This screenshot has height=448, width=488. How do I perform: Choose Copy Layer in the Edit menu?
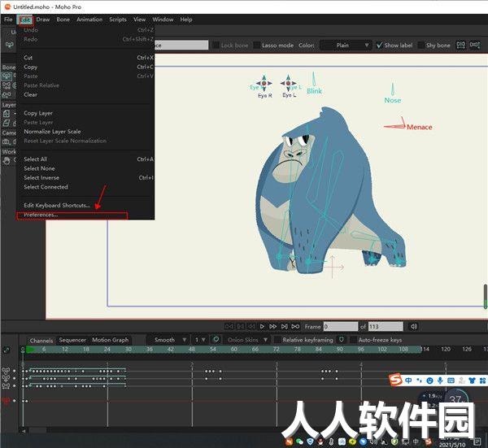point(85,113)
